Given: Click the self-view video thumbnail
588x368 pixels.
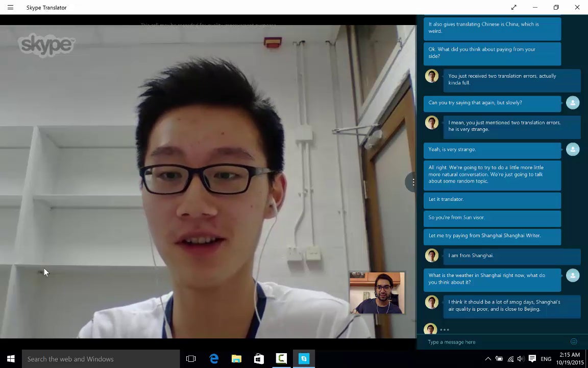Looking at the screenshot, I should click(x=377, y=293).
